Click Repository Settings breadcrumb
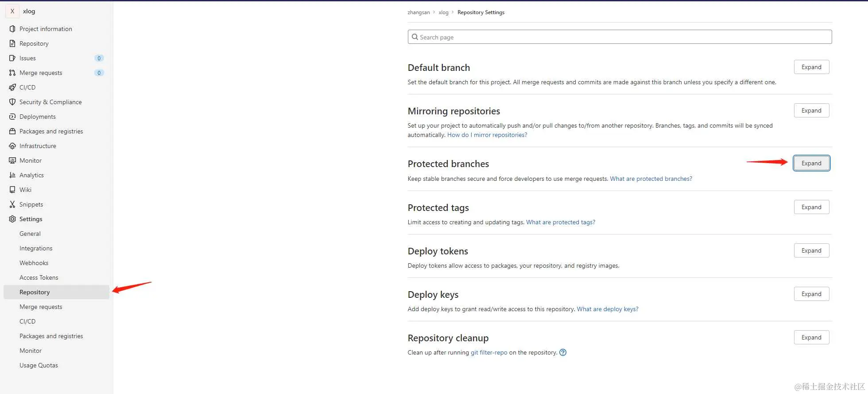 coord(481,12)
